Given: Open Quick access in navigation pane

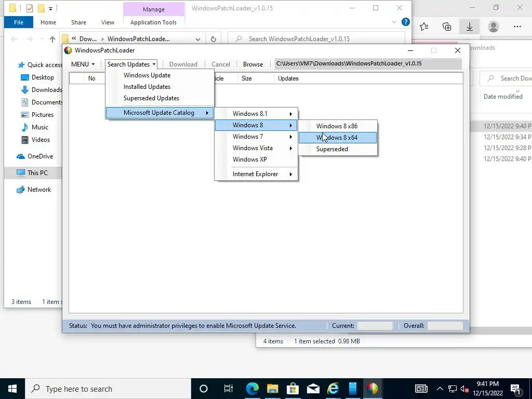Looking at the screenshot, I should [x=40, y=65].
